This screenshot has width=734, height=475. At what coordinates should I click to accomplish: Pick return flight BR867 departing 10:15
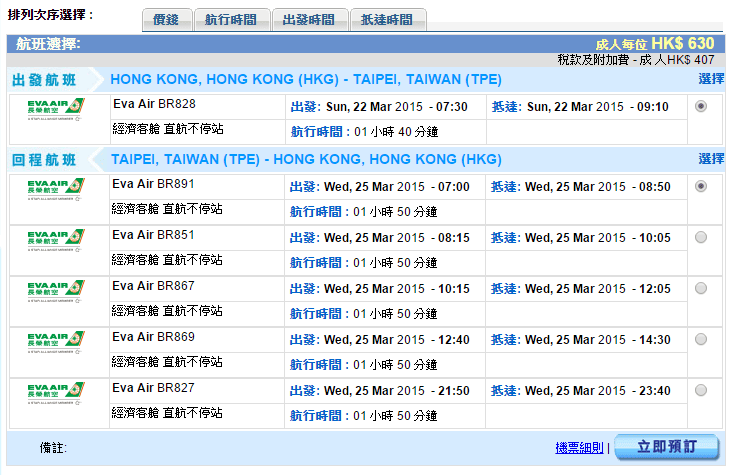tap(700, 288)
